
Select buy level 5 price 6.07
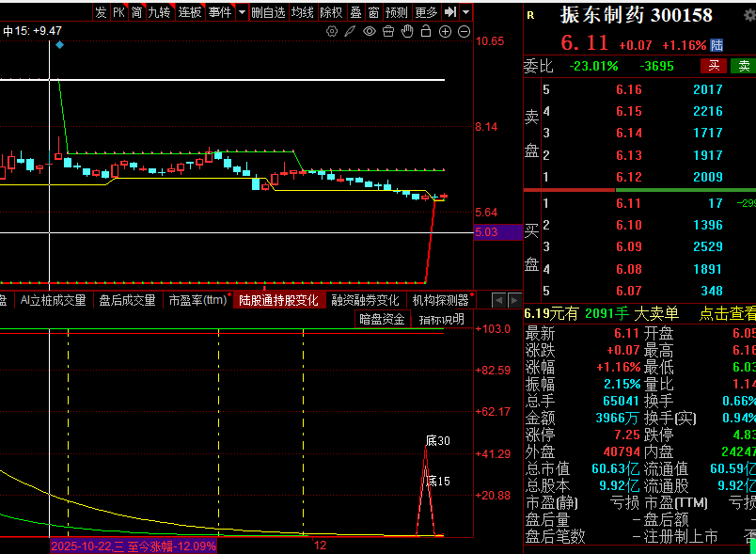[x=629, y=291]
